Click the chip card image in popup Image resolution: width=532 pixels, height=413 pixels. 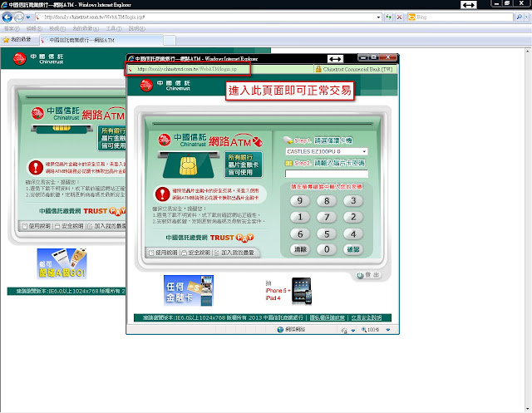pyautogui.click(x=189, y=165)
